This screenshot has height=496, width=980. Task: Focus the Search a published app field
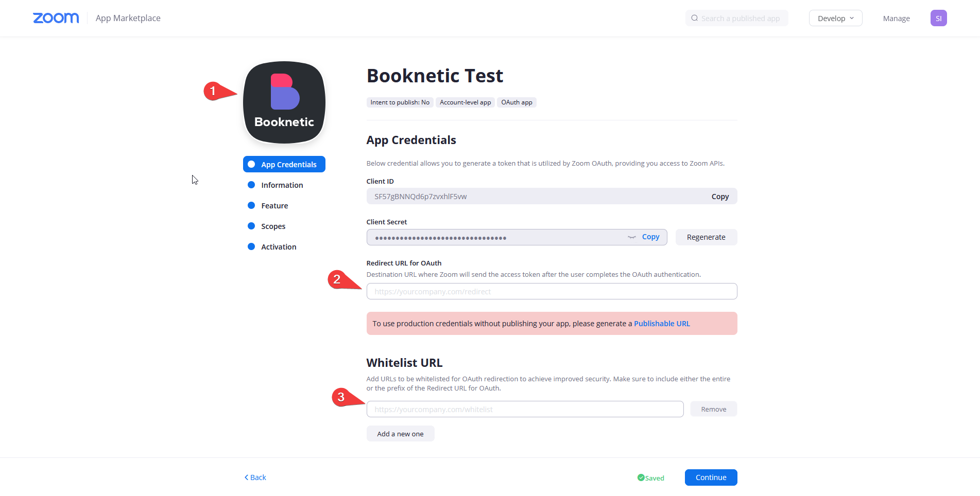[736, 18]
